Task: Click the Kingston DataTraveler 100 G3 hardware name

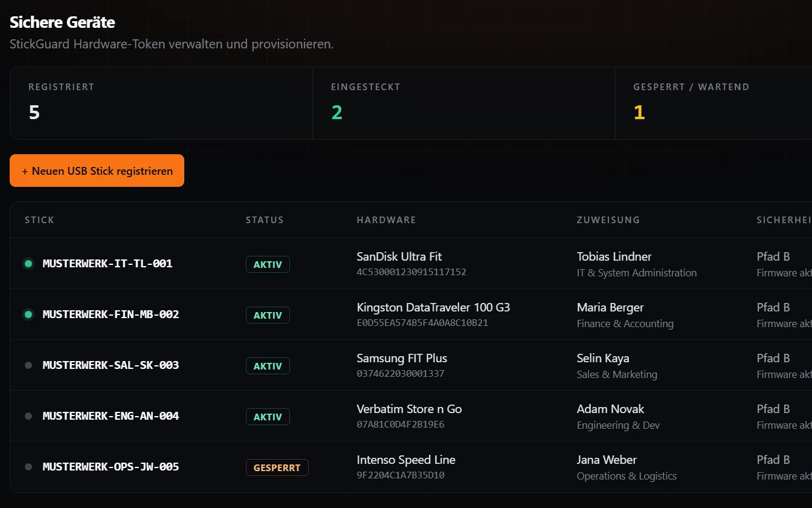Action: 433,307
